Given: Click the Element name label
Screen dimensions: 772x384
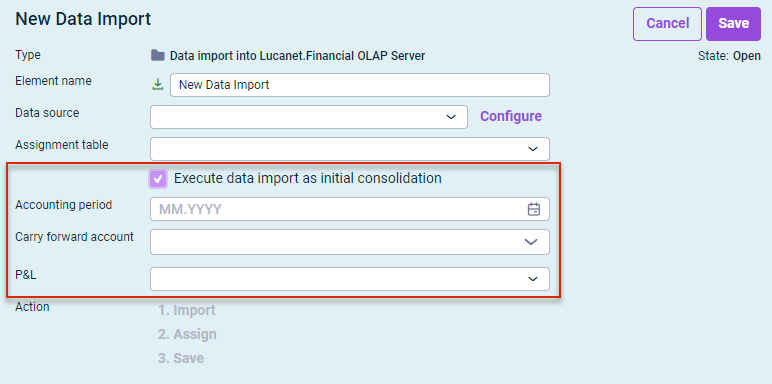Looking at the screenshot, I should point(53,81).
